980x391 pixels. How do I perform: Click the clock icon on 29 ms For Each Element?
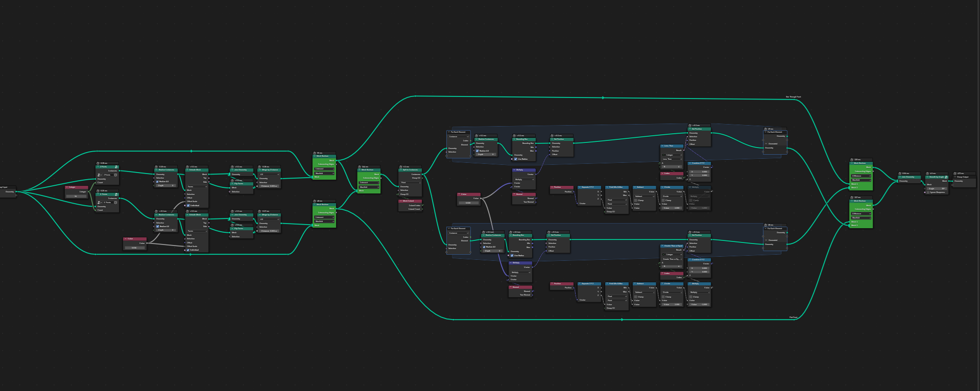tap(766, 129)
